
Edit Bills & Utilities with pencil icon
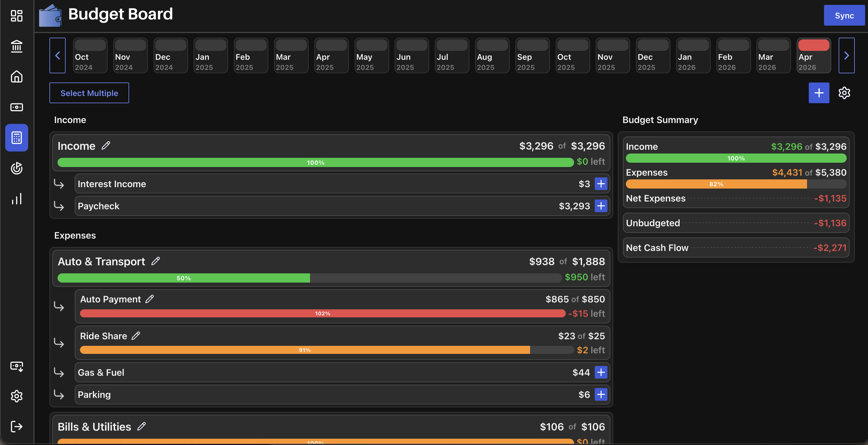click(142, 427)
